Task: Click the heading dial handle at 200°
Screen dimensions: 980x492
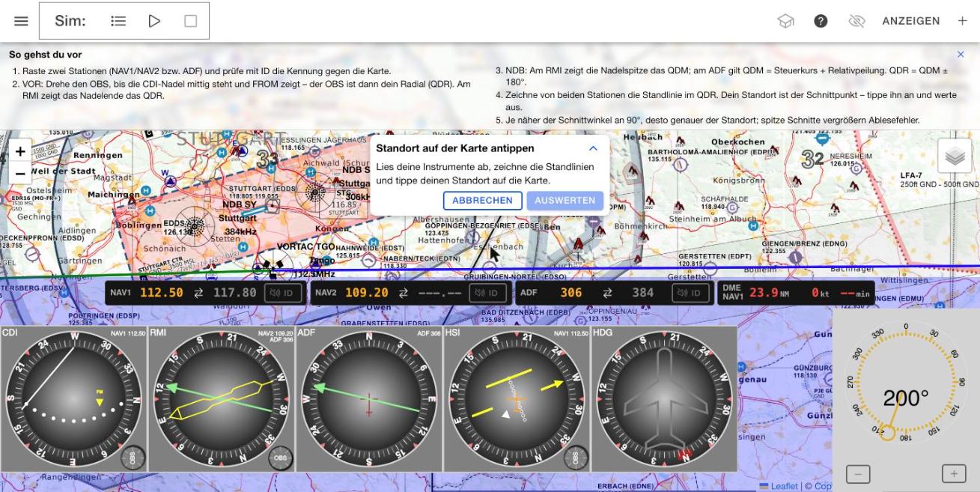Action: click(x=887, y=433)
